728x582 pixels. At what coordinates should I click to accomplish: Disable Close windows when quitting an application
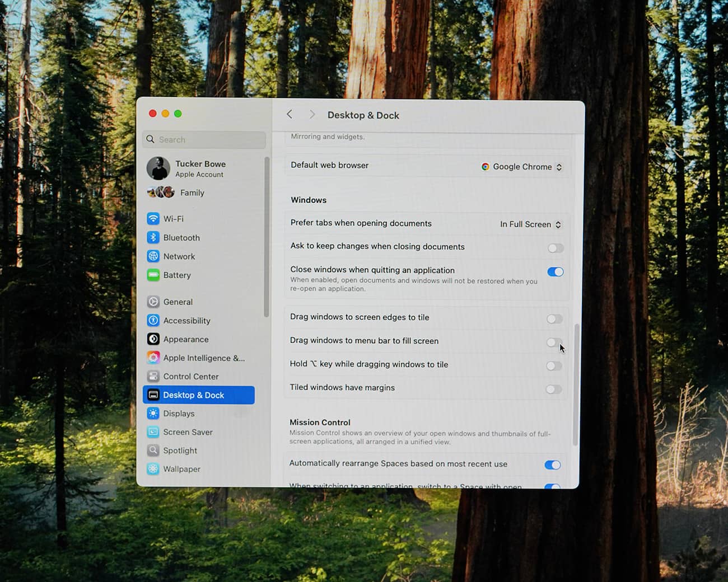click(x=555, y=271)
